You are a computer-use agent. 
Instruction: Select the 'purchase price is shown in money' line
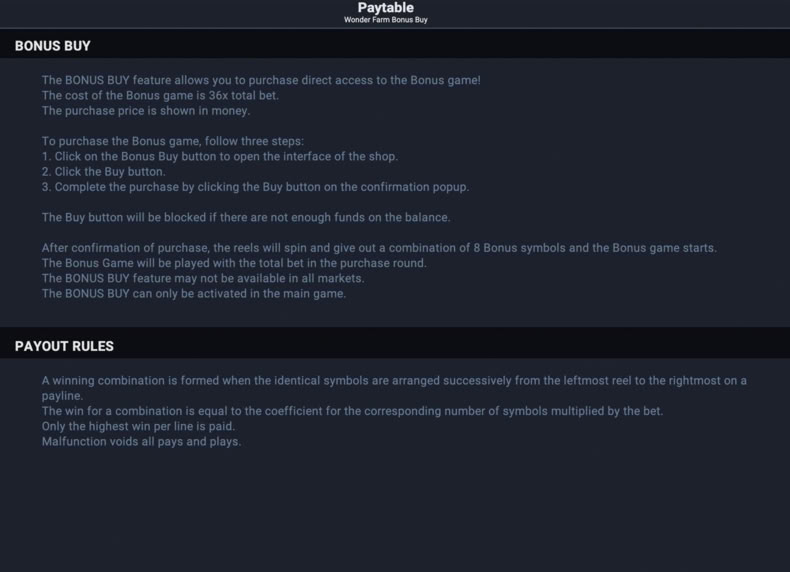(x=146, y=110)
